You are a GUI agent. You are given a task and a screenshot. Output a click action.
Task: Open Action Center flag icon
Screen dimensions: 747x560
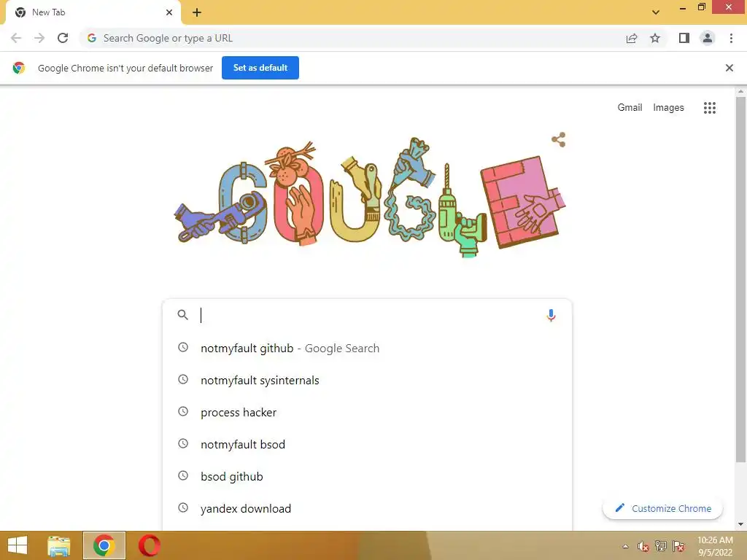click(x=678, y=546)
